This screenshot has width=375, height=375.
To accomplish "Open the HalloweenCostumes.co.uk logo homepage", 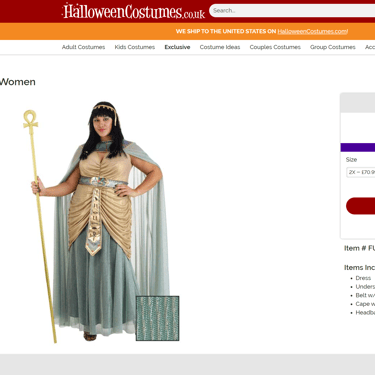I will pyautogui.click(x=133, y=11).
